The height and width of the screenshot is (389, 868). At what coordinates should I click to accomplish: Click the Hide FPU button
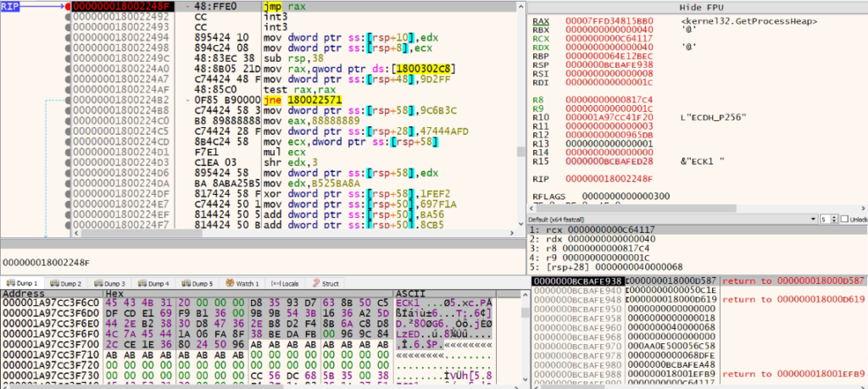[x=697, y=7]
